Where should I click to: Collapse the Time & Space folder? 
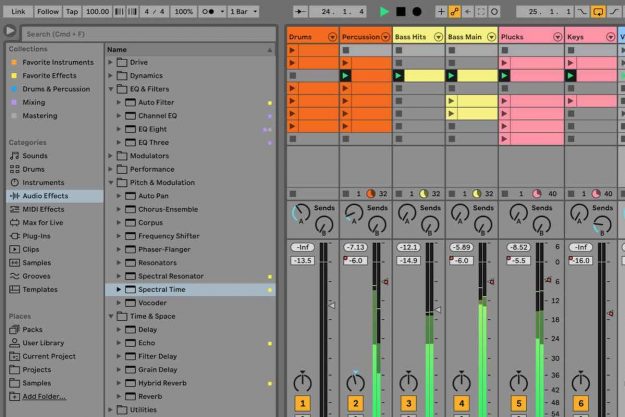coord(110,316)
